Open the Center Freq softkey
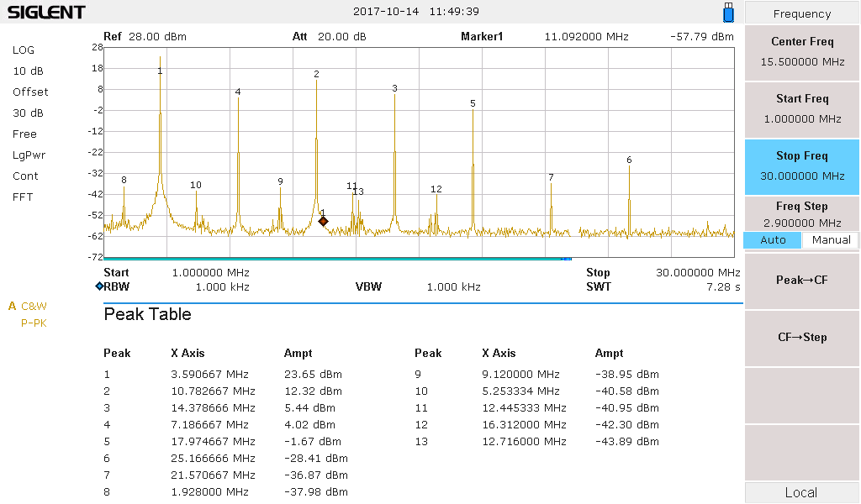This screenshot has height=504, width=861. click(x=802, y=52)
